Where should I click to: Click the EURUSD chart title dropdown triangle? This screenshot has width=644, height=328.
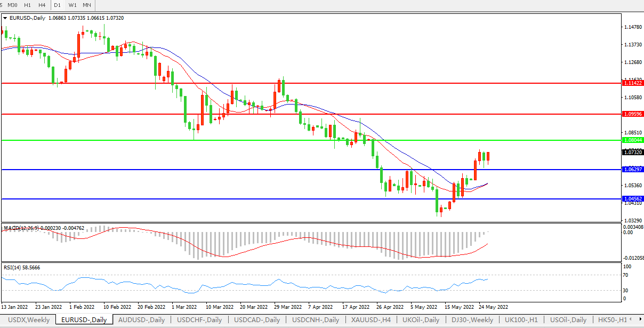(5, 18)
